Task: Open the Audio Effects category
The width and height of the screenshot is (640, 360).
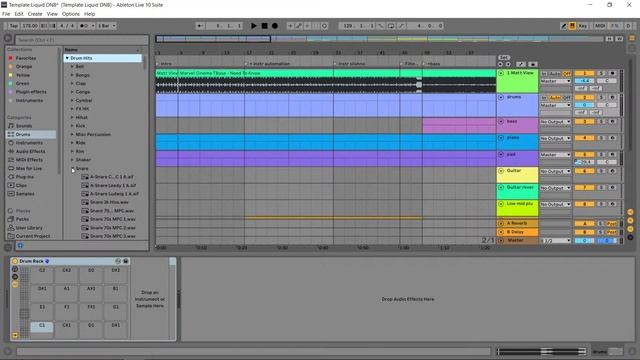Action: coord(31,151)
